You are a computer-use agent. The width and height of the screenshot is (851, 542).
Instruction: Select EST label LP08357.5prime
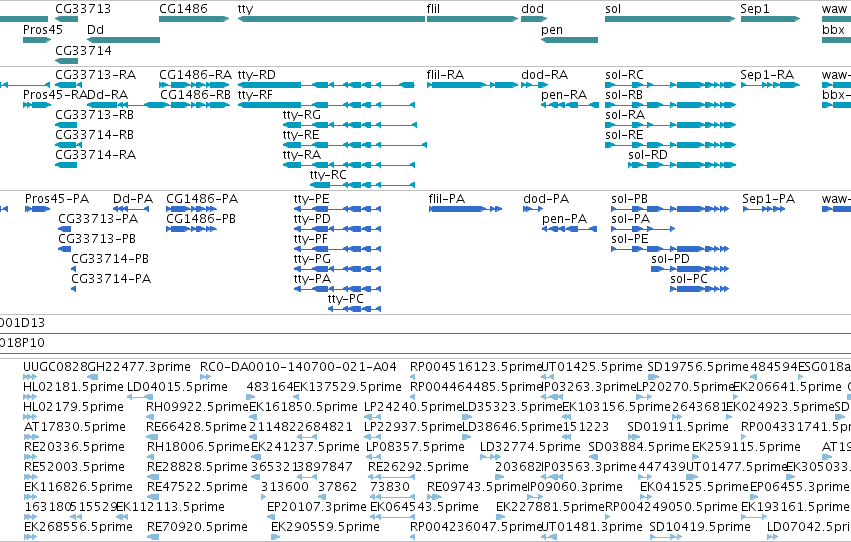(415, 447)
